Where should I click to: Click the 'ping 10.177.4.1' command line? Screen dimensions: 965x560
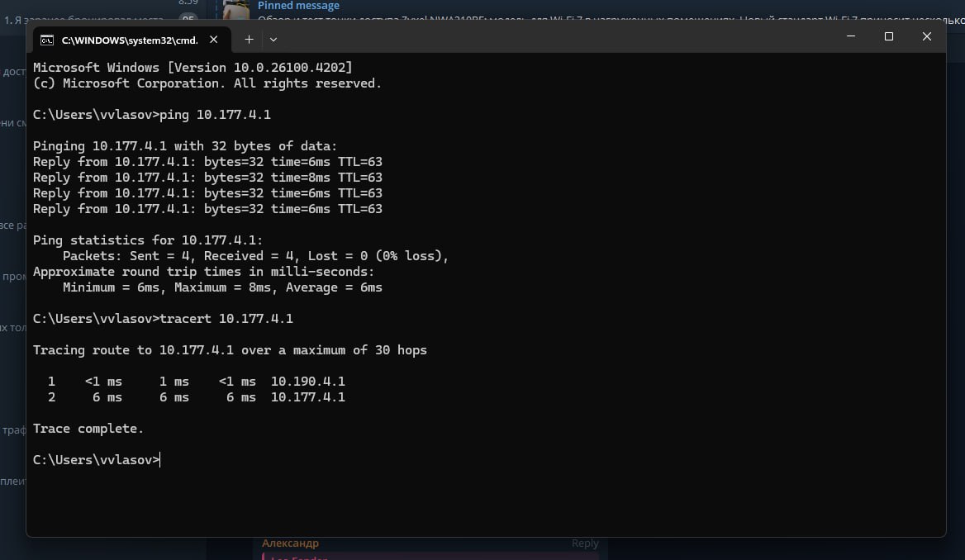pyautogui.click(x=152, y=115)
